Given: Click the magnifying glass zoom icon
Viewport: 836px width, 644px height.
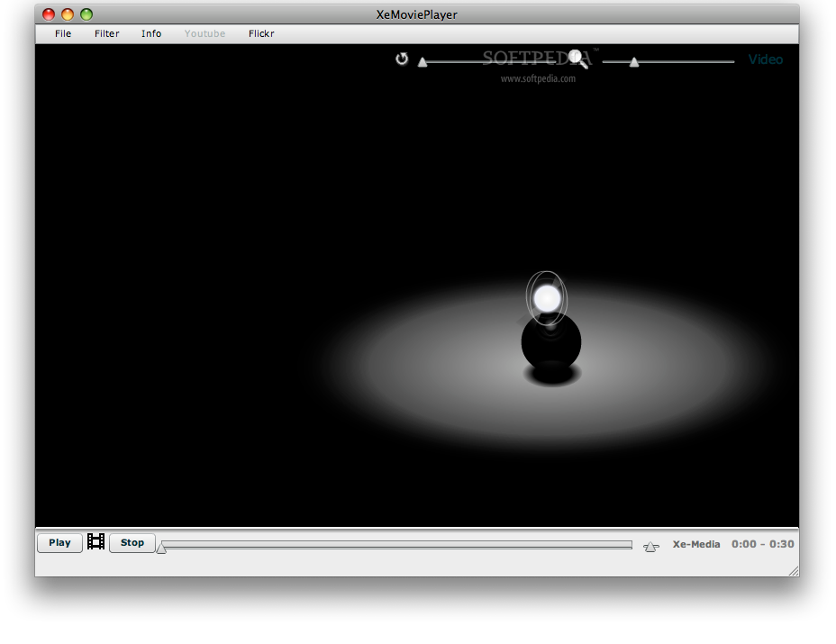Looking at the screenshot, I should 577,59.
